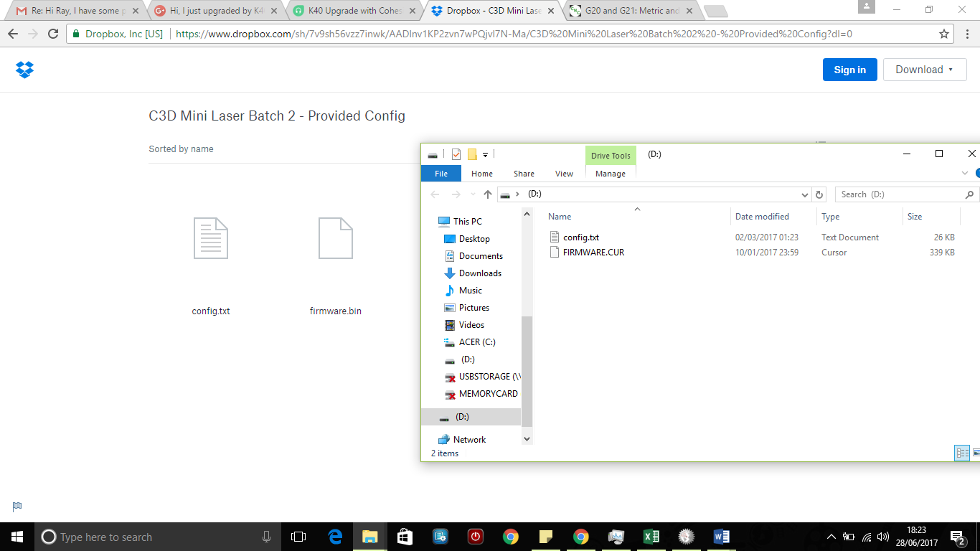Open the Share ribbon tab
The height and width of the screenshot is (551, 980).
[524, 174]
